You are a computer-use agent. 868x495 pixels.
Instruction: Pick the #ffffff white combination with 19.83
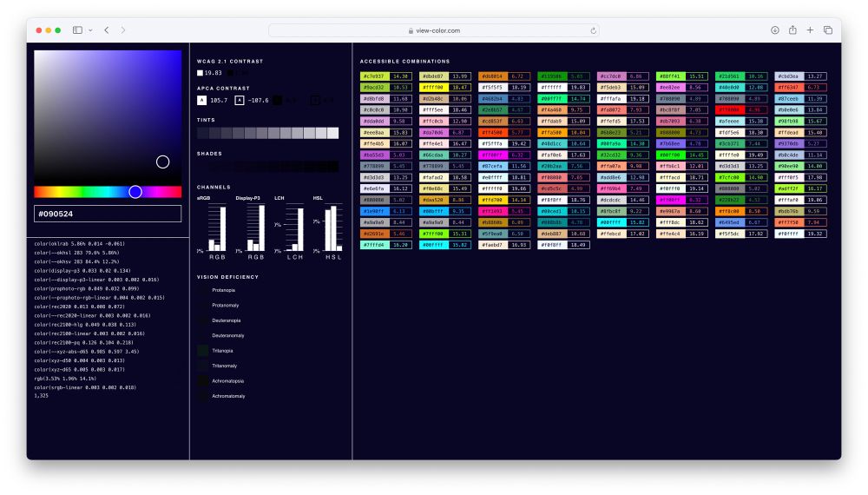[x=563, y=88]
